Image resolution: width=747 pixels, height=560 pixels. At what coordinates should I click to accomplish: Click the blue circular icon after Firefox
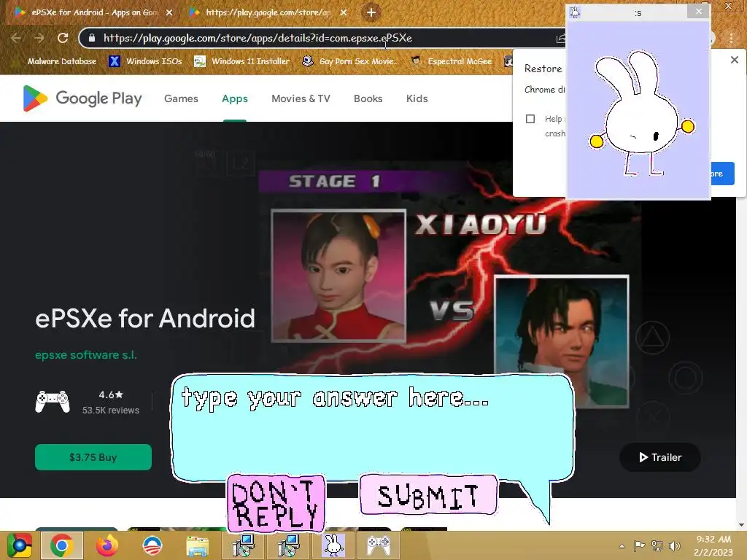[x=152, y=545]
